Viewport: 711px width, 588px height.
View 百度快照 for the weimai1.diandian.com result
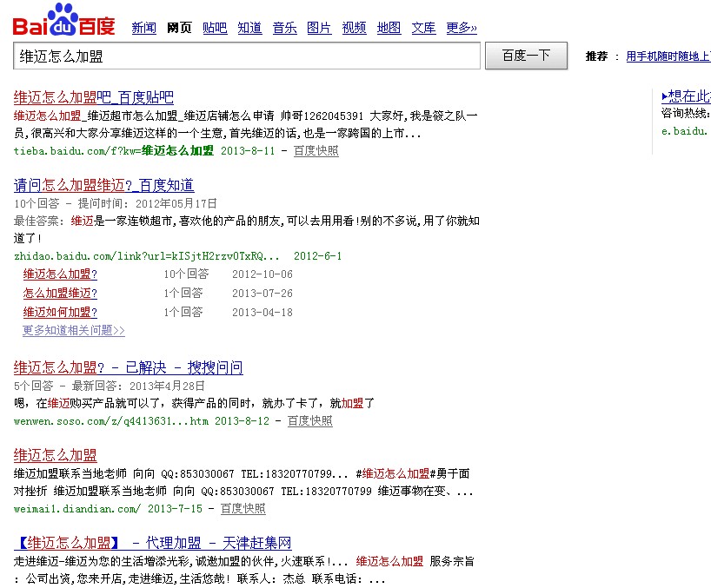243,509
